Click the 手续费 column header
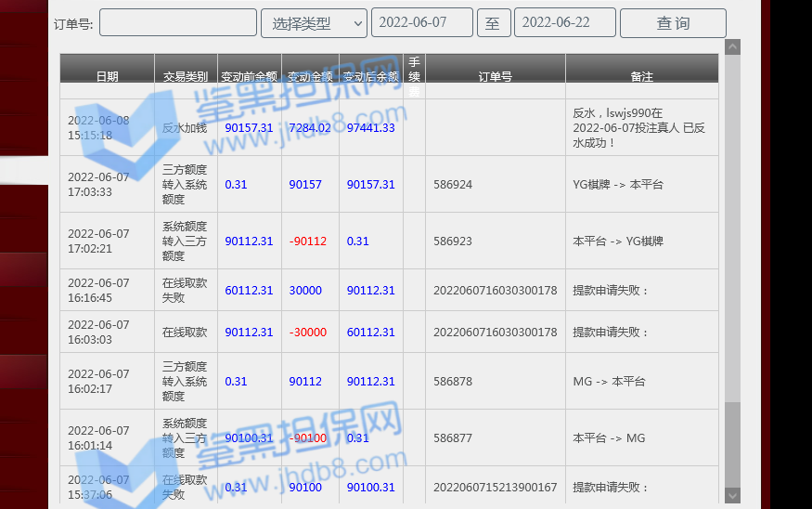This screenshot has height=509, width=812. [414, 76]
